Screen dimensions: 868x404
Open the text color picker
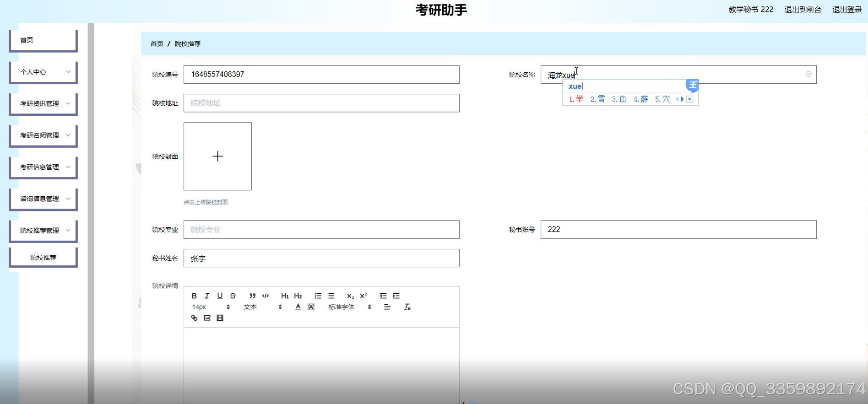pyautogui.click(x=298, y=307)
